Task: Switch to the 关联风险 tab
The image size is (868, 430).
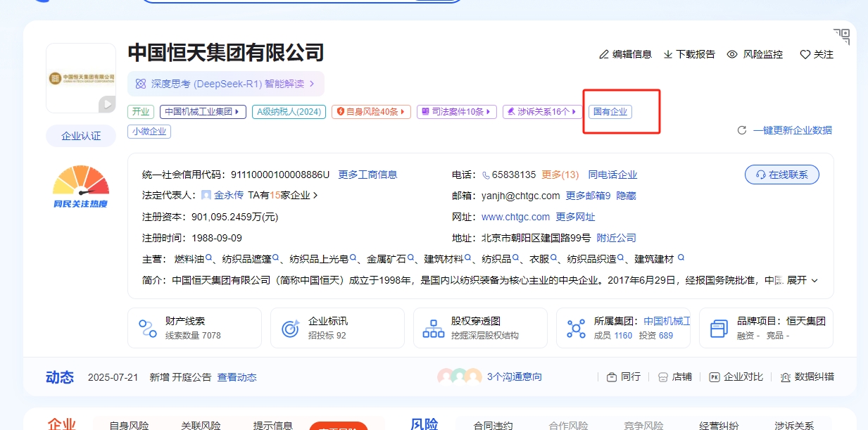Action: 201,424
